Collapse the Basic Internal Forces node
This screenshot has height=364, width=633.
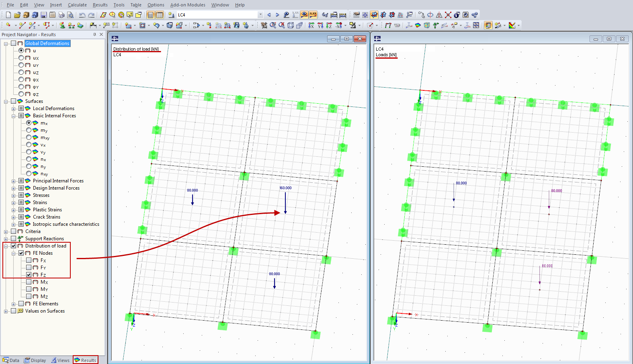14,116
